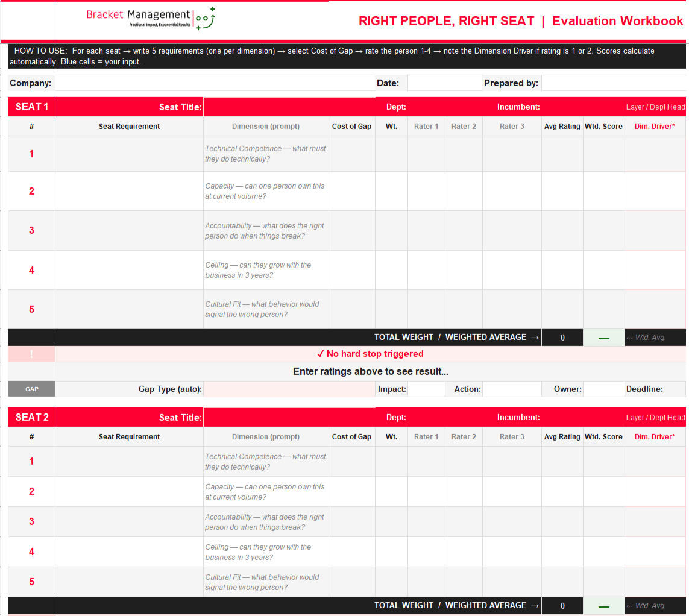Click Seat 1 'Wtd. Score' column header
The image size is (689, 616).
[x=604, y=127]
